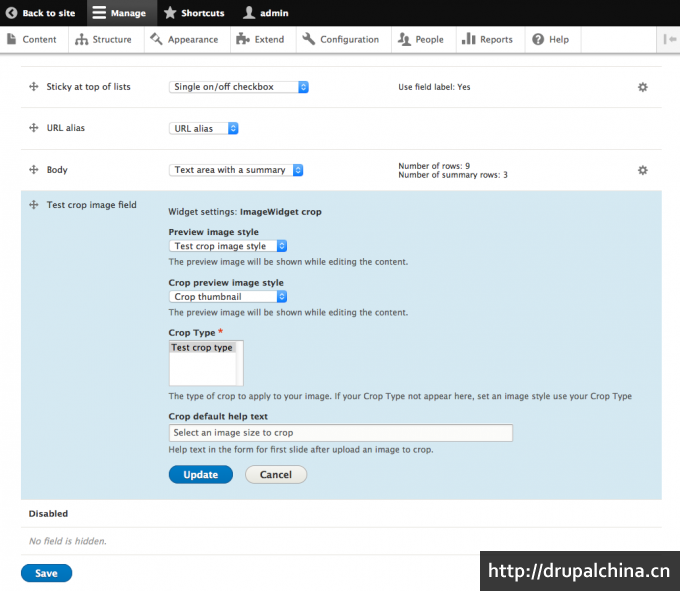Click the admin user icon
Screen dimensions: 680x591
click(249, 13)
